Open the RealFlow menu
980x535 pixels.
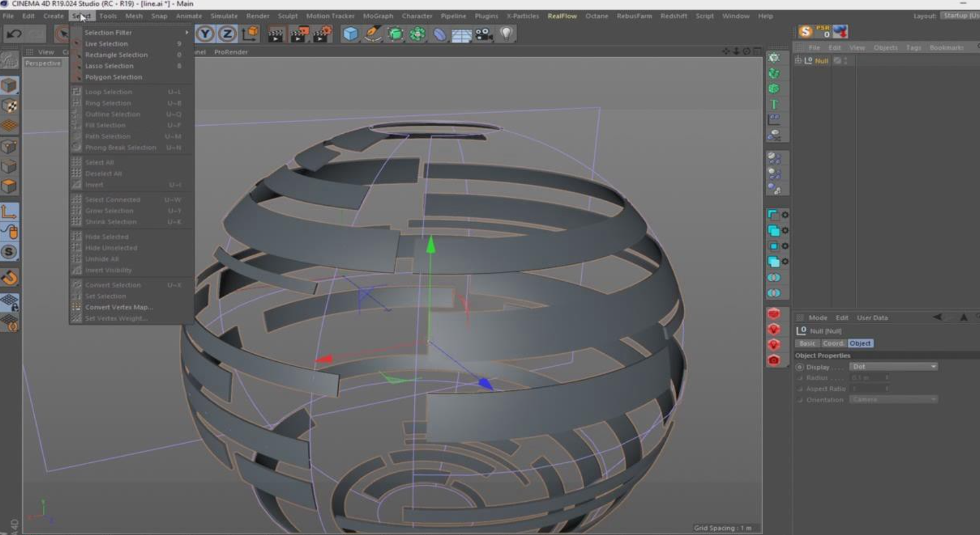click(x=562, y=16)
